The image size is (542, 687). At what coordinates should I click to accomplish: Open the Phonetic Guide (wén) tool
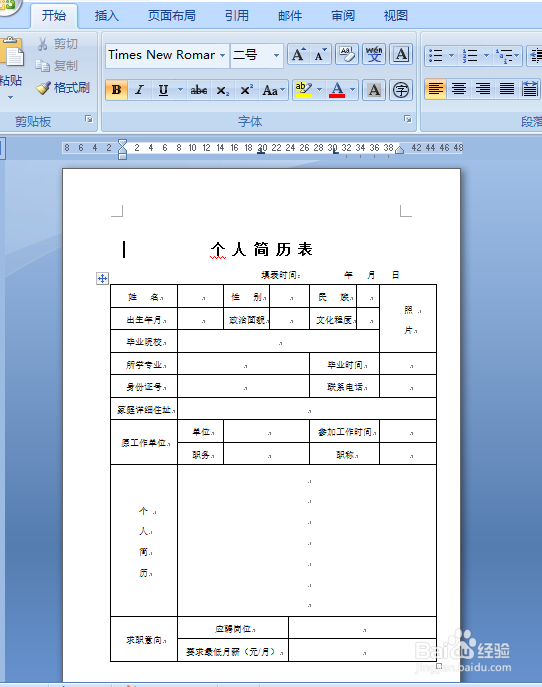pyautogui.click(x=374, y=55)
